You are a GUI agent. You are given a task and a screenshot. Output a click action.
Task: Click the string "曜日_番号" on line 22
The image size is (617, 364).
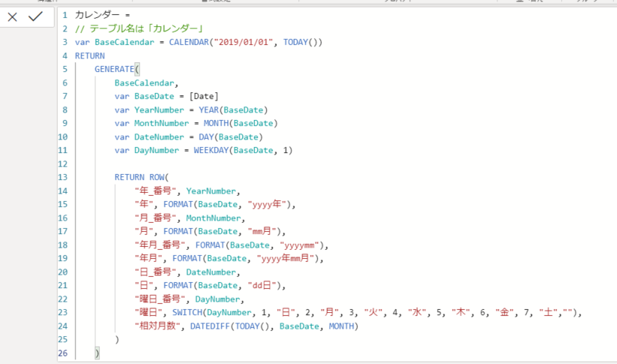(x=160, y=299)
